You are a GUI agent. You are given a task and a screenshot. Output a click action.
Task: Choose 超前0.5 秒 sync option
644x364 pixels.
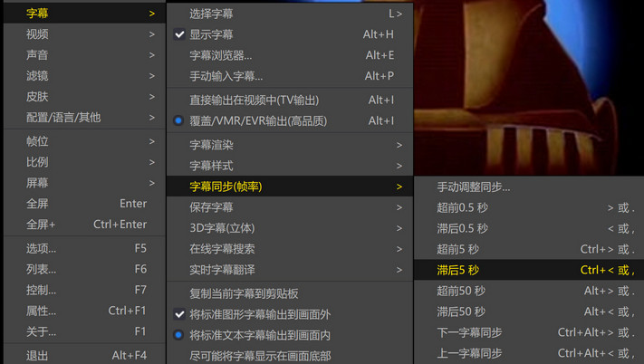pos(529,207)
